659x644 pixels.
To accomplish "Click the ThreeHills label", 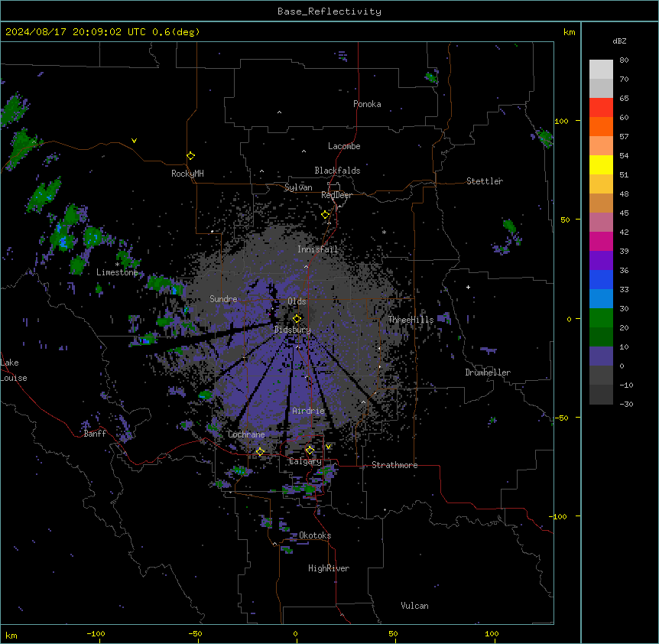I will coord(411,320).
